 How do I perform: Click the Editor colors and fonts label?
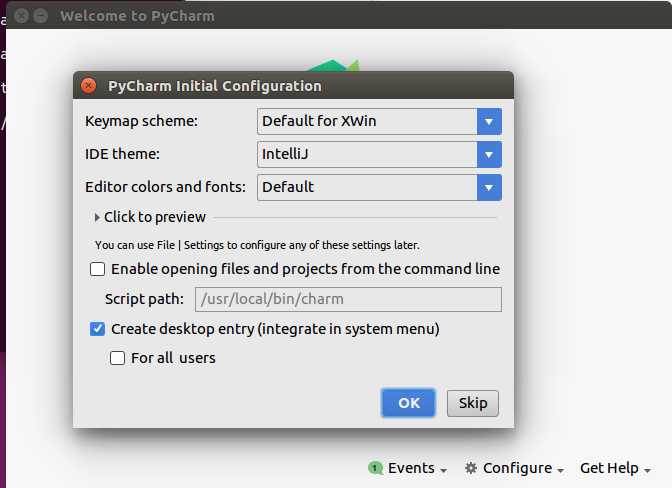tap(165, 187)
